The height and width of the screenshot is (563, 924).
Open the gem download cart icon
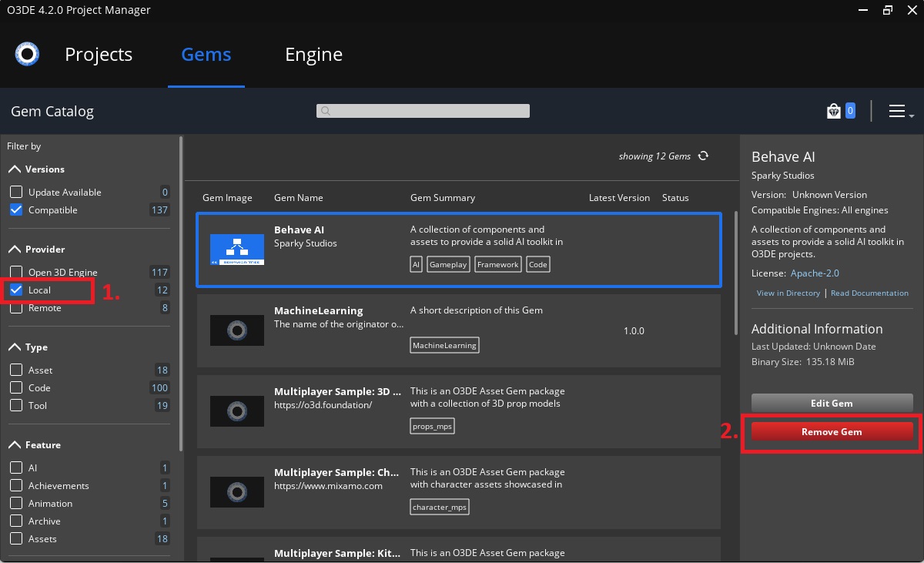click(835, 110)
